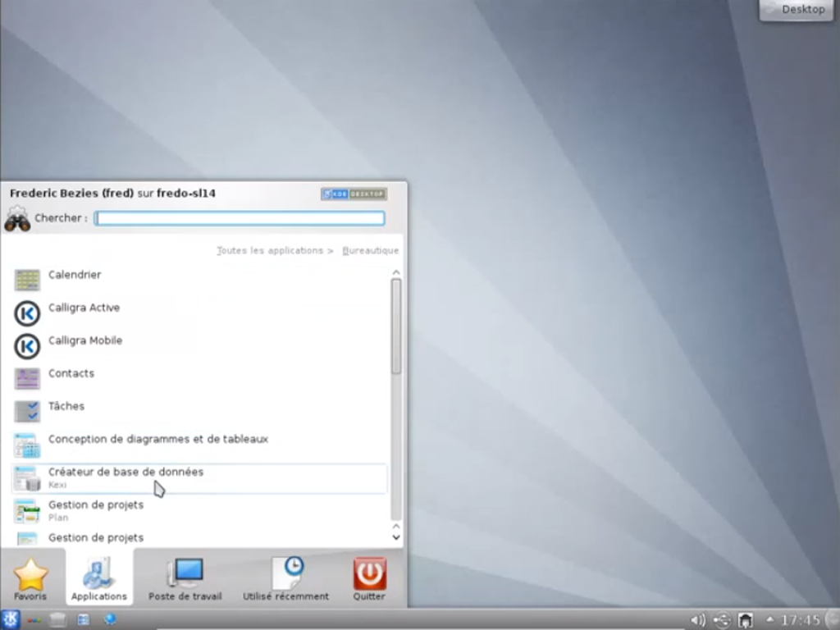The image size is (840, 630).
Task: Expand the hidden system tray items
Action: point(769,619)
